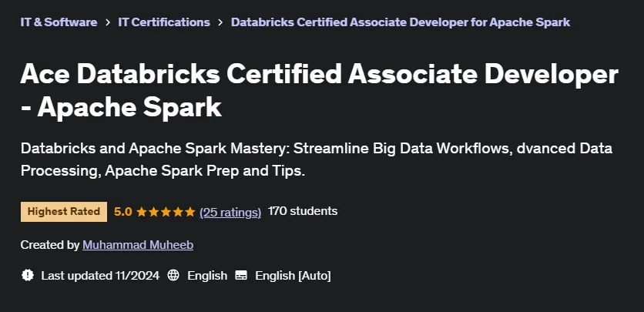Screen dimensions: 644x312
Task: Click the English [Auto] captions label
Action: point(293,276)
